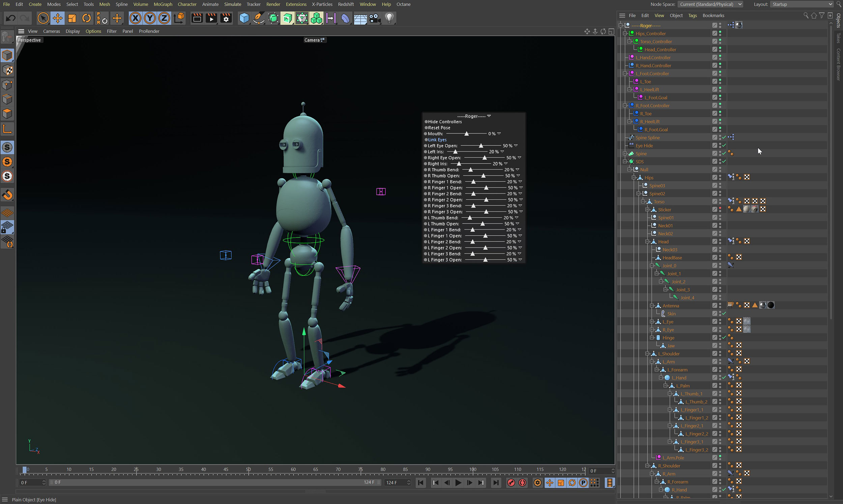Create a Light object

click(388, 18)
